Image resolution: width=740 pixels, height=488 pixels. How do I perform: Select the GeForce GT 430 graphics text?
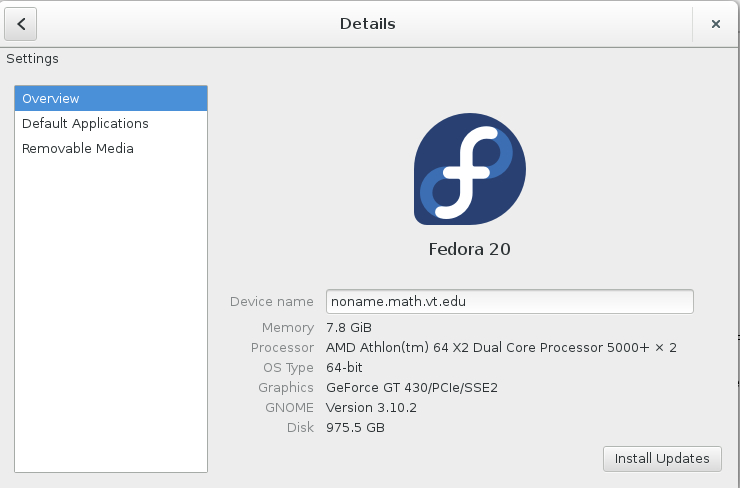point(412,388)
